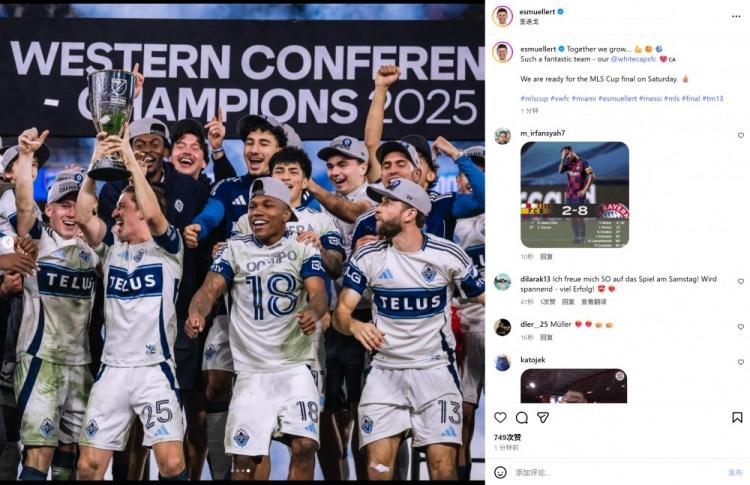Save the post with the bookmark icon
750x485 pixels.
pos(737,417)
